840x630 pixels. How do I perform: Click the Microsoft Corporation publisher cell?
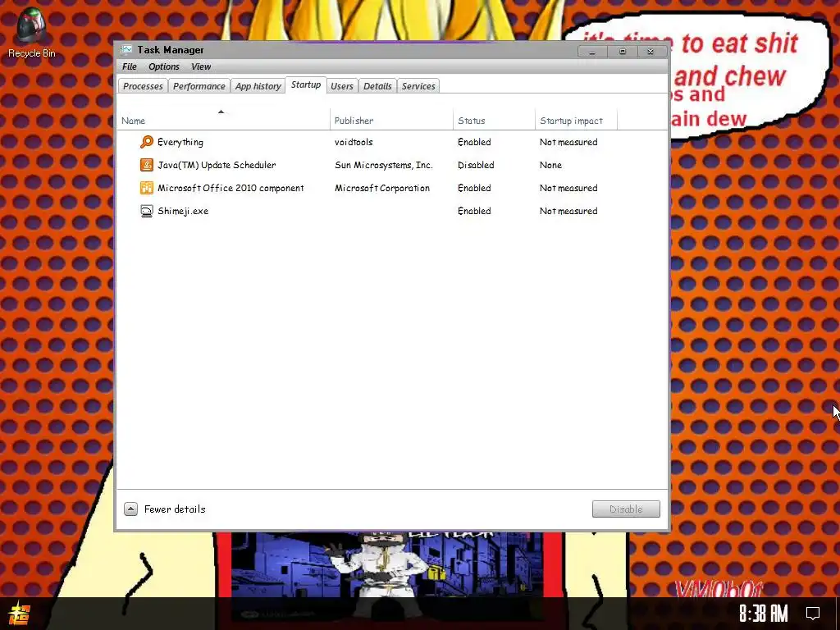(x=382, y=188)
